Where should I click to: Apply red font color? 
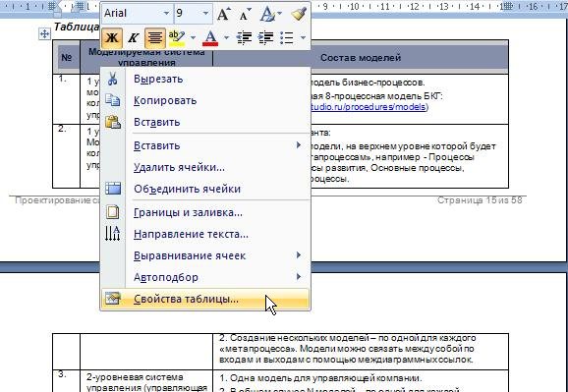211,37
